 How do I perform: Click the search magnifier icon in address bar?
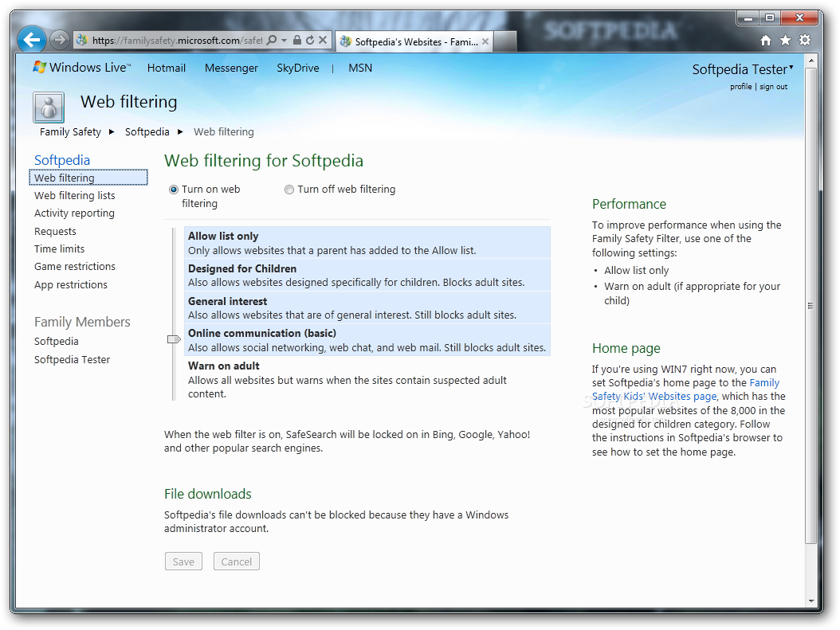click(x=272, y=40)
